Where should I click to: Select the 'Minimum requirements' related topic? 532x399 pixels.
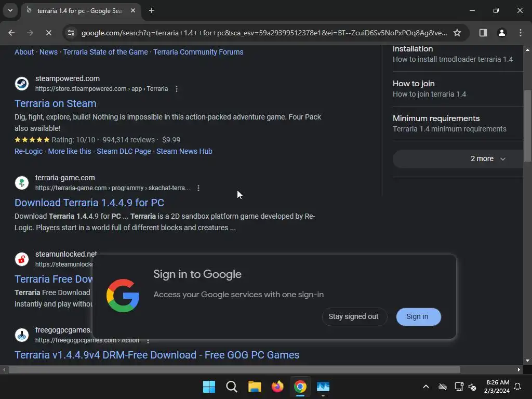(458, 124)
